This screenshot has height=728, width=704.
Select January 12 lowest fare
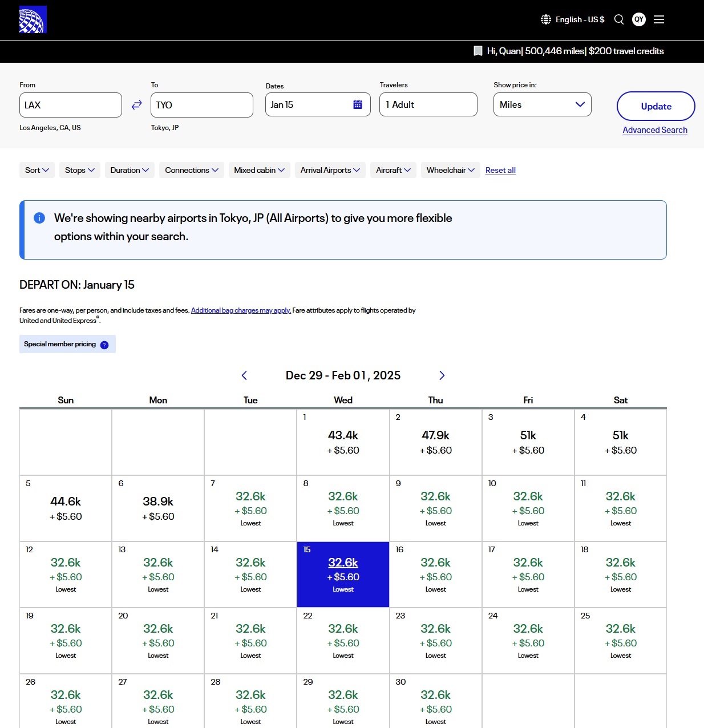point(66,575)
